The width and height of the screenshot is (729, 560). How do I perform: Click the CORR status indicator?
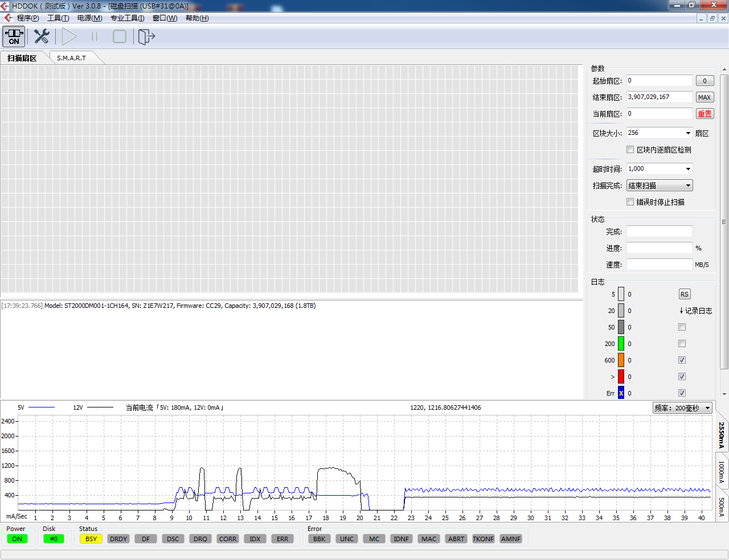[x=228, y=539]
